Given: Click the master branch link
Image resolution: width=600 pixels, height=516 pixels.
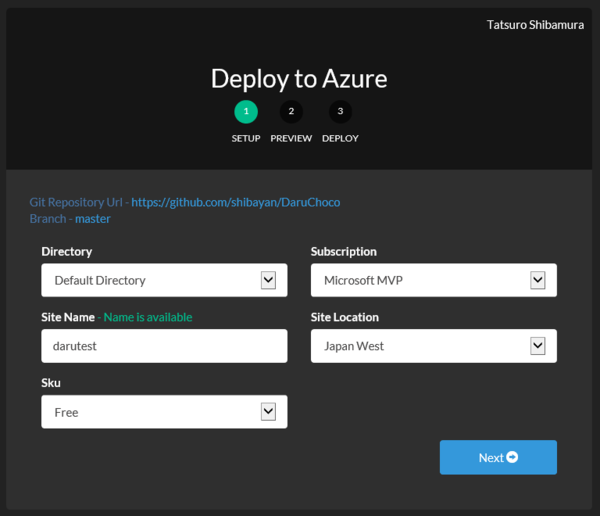Looking at the screenshot, I should click(93, 219).
